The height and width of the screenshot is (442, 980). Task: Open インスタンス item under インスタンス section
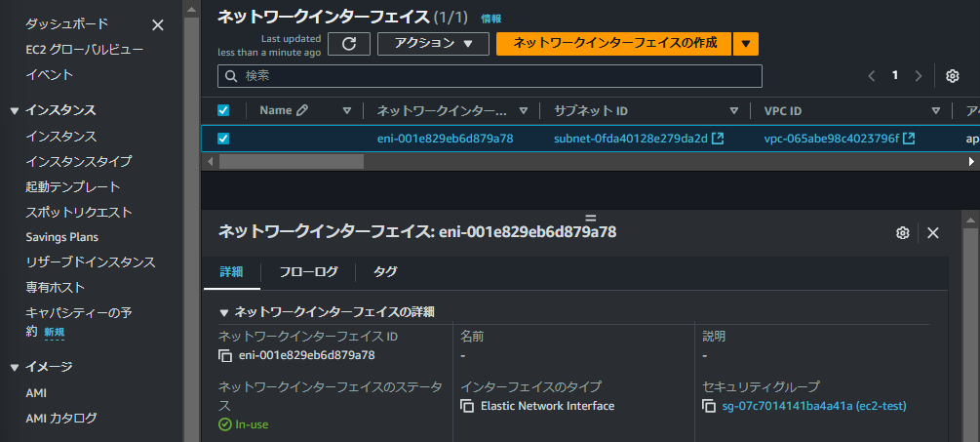point(61,137)
